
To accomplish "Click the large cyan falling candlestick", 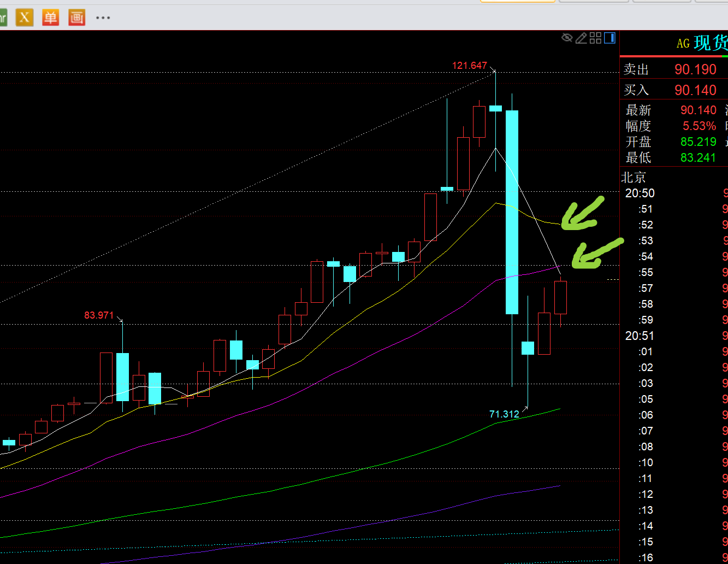I will (x=512, y=212).
